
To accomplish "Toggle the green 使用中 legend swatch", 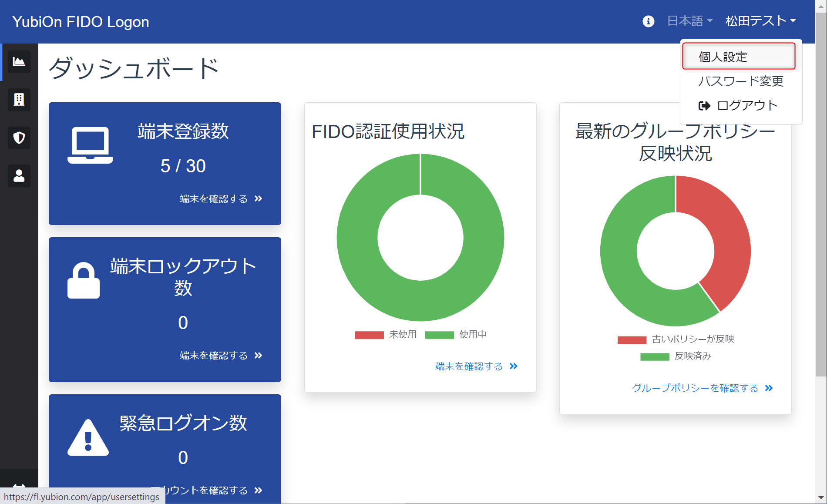I will pos(439,335).
